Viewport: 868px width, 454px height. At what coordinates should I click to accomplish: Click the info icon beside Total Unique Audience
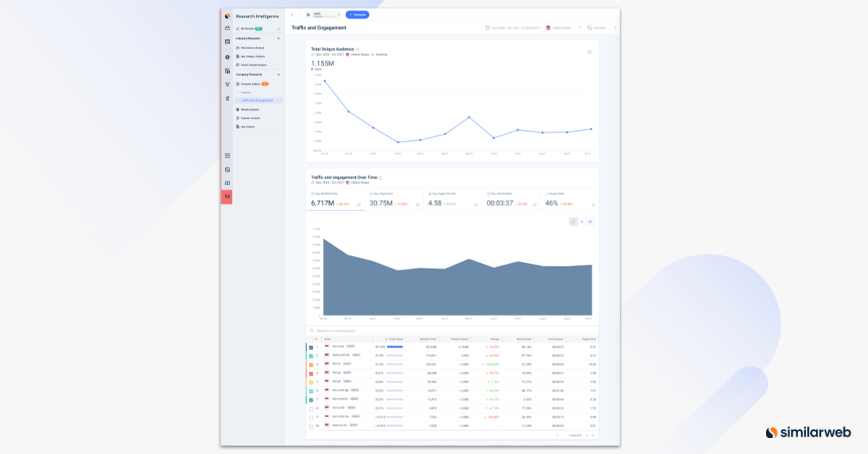tap(357, 49)
